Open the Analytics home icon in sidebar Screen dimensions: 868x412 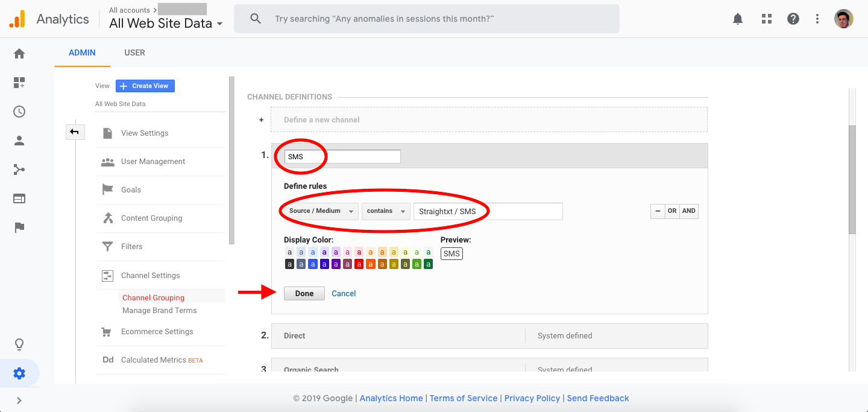pyautogui.click(x=19, y=53)
